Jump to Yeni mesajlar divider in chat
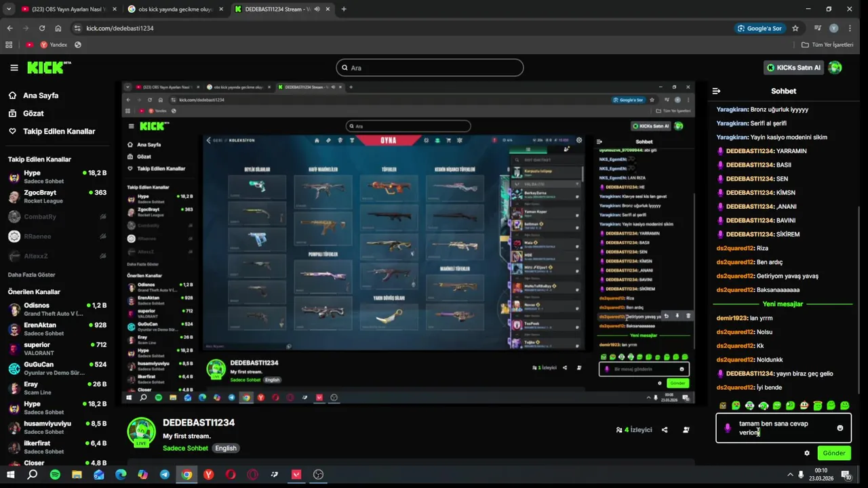This screenshot has width=868, height=488. coord(783,304)
